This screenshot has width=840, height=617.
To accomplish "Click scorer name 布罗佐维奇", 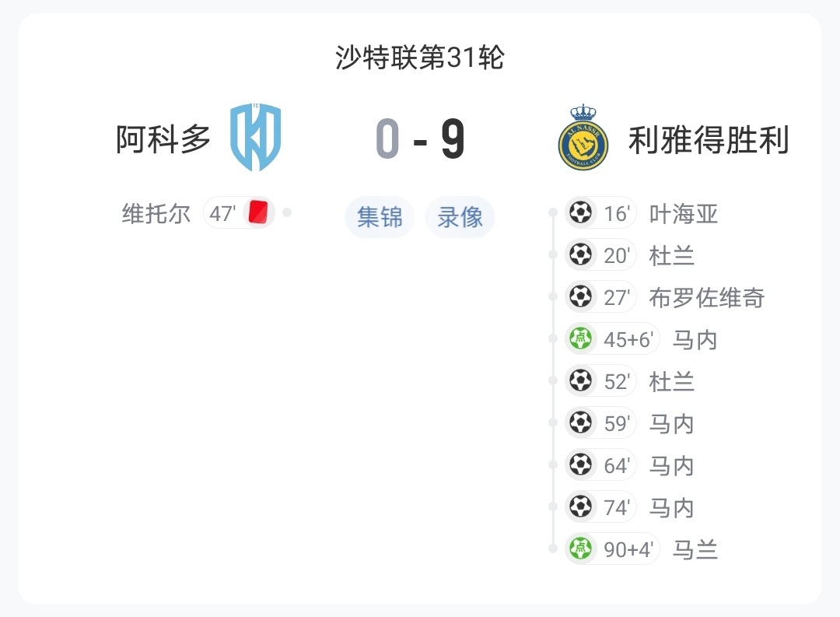I will pos(706,297).
